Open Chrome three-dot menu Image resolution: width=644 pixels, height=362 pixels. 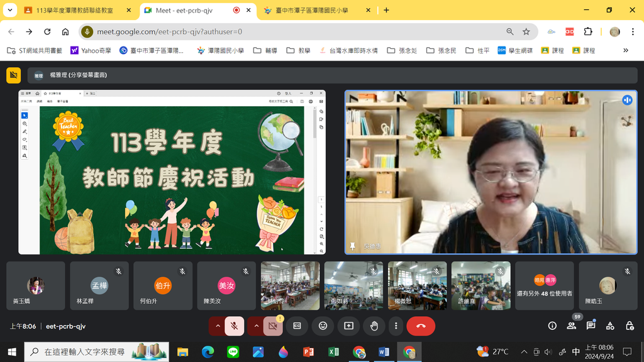[633, 31]
